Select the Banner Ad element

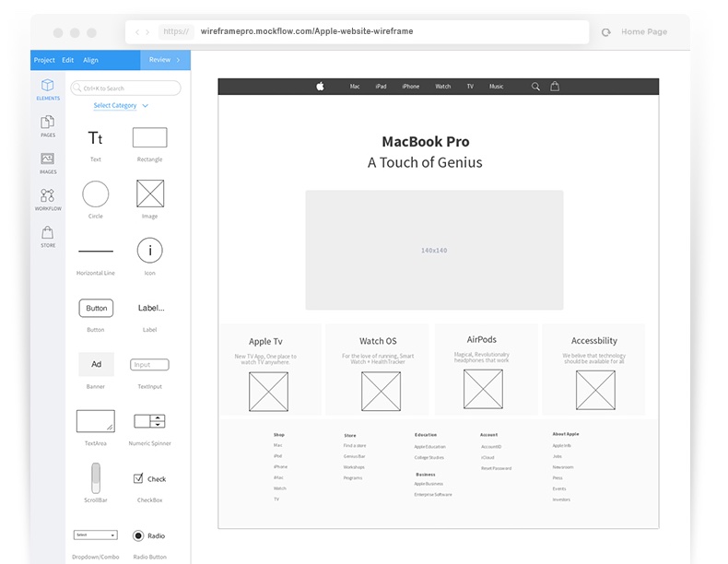pyautogui.click(x=96, y=364)
